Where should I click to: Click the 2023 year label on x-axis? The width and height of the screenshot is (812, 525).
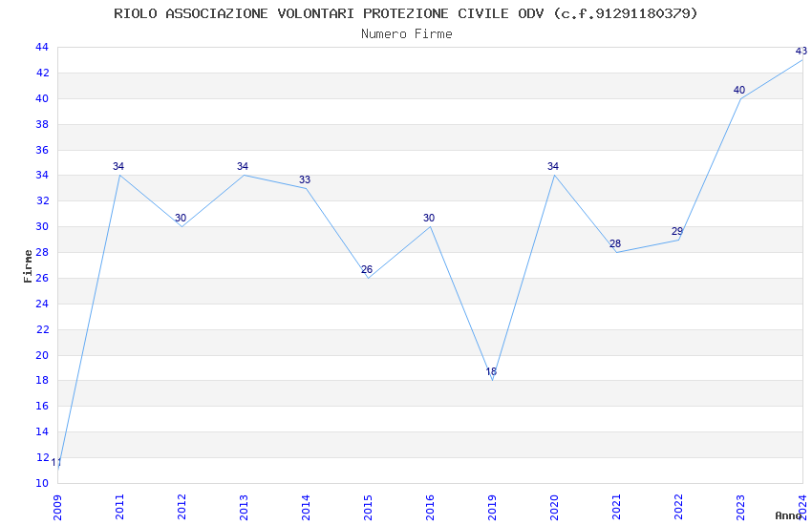[741, 508]
